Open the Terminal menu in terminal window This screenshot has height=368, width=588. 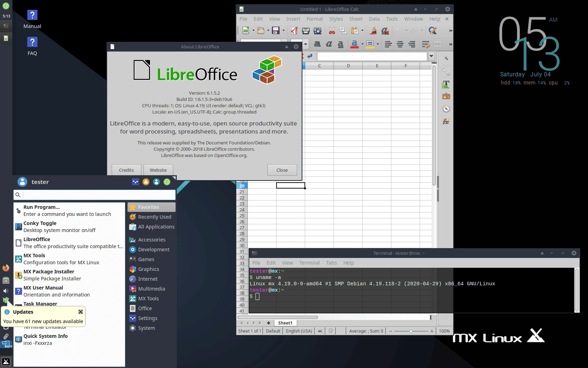(x=309, y=263)
